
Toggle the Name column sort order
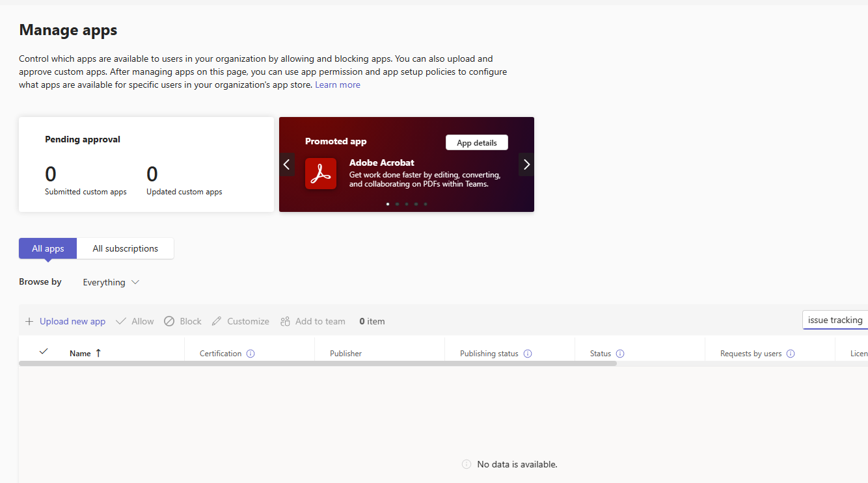point(98,353)
